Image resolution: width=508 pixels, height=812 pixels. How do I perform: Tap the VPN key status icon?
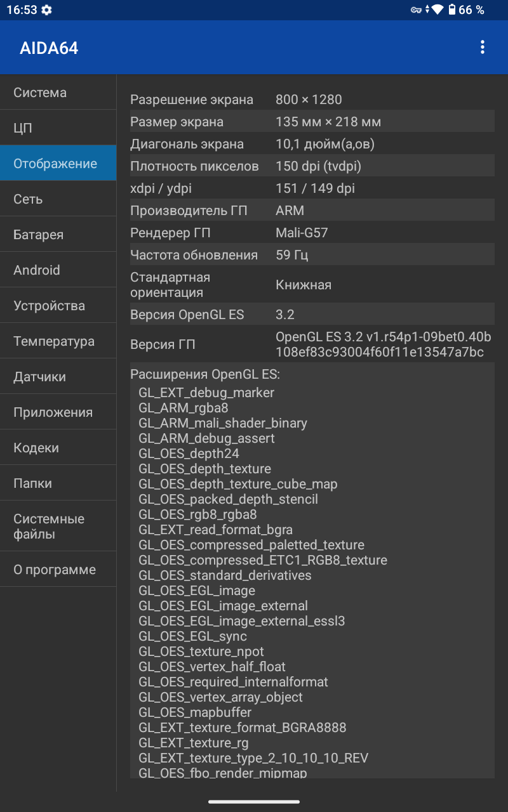coord(416,10)
